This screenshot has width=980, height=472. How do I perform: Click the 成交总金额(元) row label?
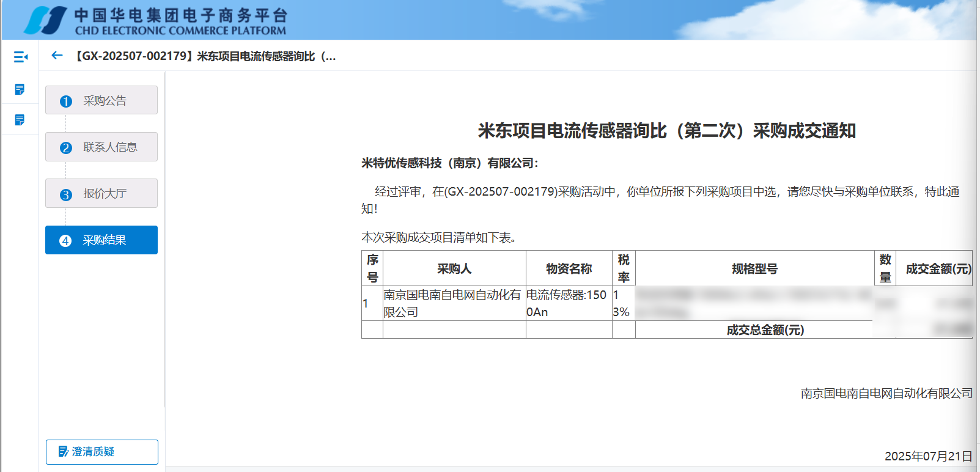[765, 330]
